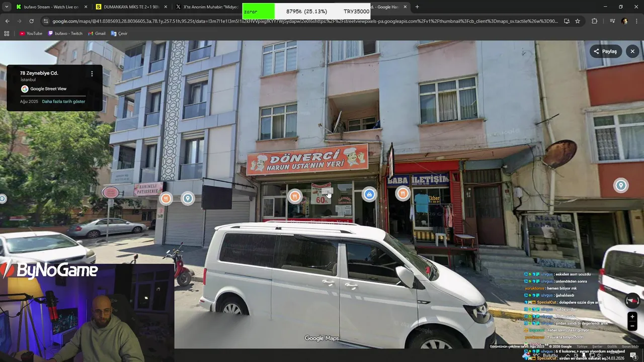This screenshot has height=362, width=644.
Task: Click the 'Ağu 2025' capture date
Action: coord(29,102)
